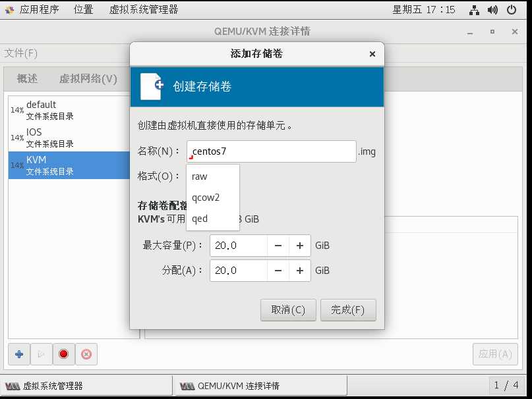Click the clock 星期五 17:15

[x=424, y=9]
